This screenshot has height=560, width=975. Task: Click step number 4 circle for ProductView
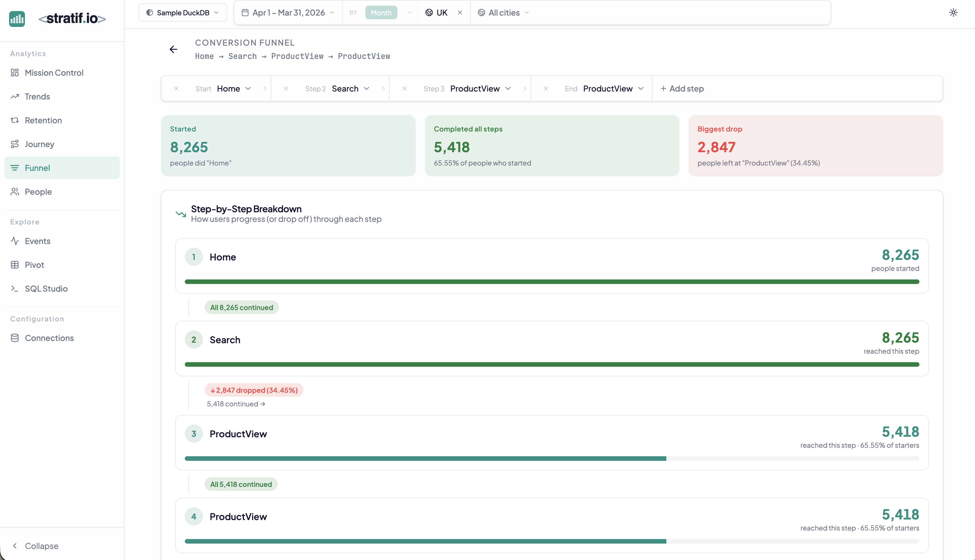[194, 517]
